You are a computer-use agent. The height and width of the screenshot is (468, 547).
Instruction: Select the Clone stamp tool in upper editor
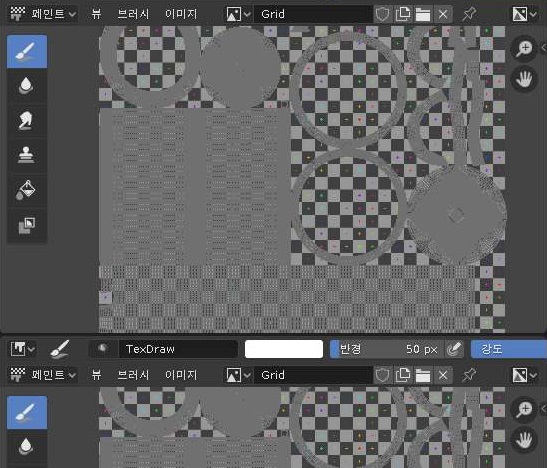tap(27, 155)
